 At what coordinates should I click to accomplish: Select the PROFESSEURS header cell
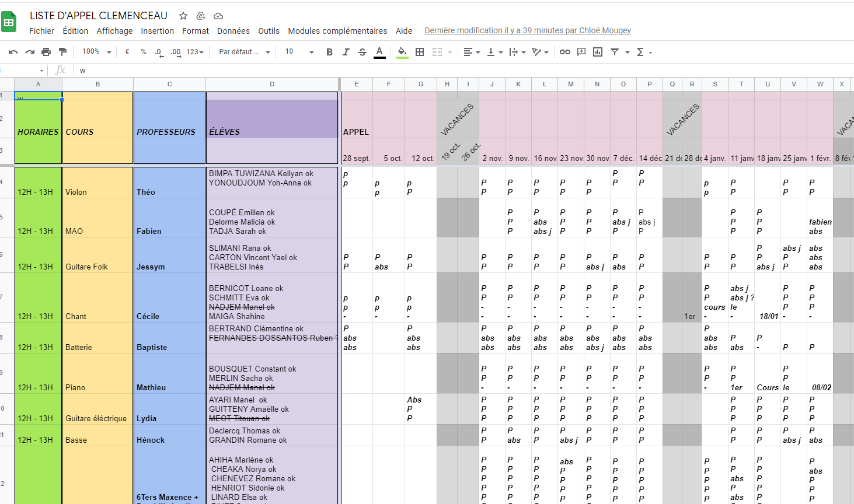click(169, 132)
